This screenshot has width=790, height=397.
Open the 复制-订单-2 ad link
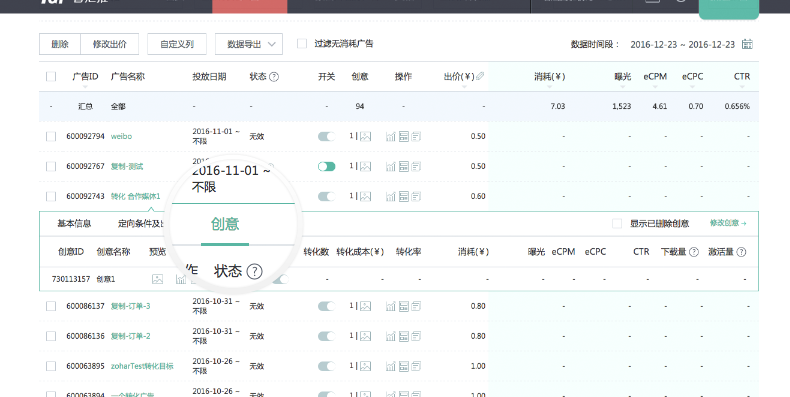click(130, 336)
